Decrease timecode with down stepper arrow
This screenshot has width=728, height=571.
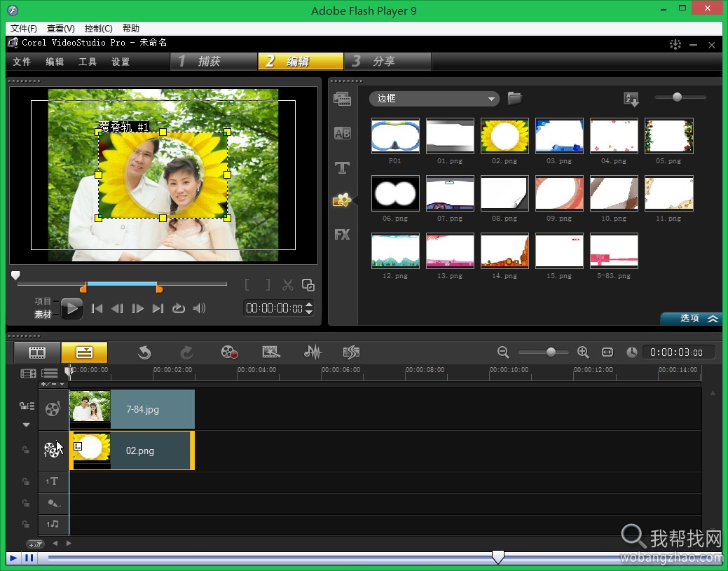pyautogui.click(x=309, y=312)
